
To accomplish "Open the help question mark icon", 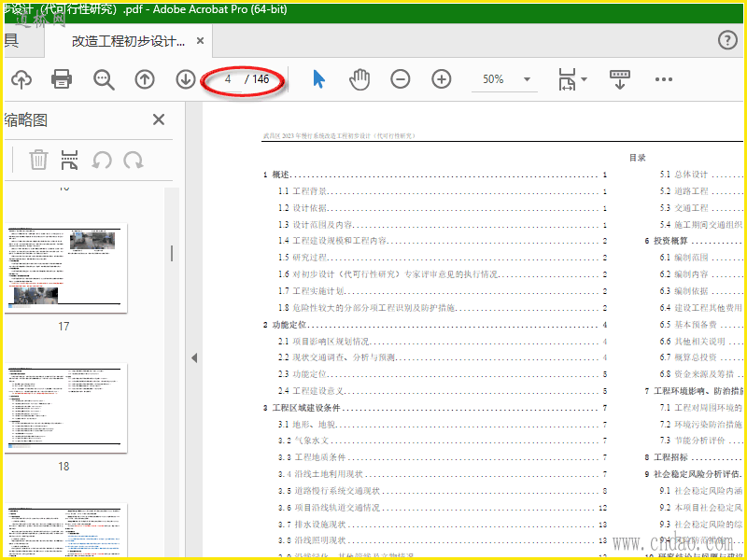I will (x=727, y=40).
